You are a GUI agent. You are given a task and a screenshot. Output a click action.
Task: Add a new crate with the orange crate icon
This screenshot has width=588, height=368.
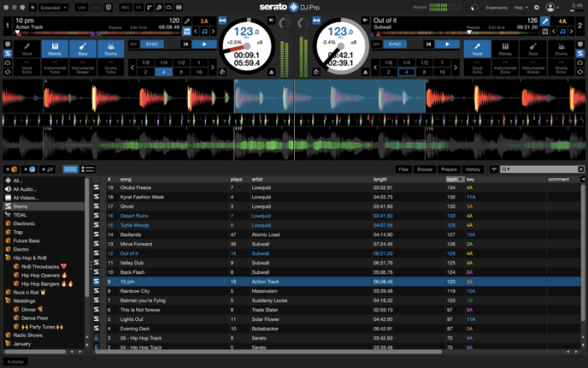pos(11,169)
